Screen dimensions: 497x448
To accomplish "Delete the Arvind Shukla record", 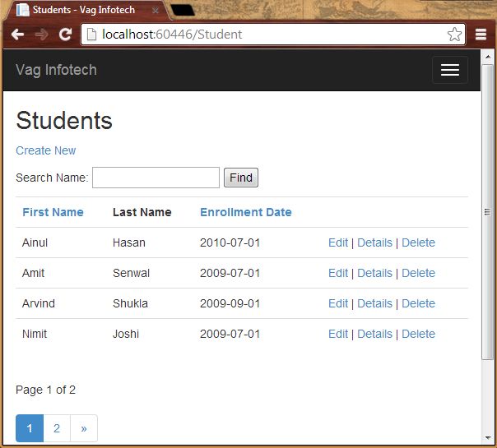I will [418, 303].
